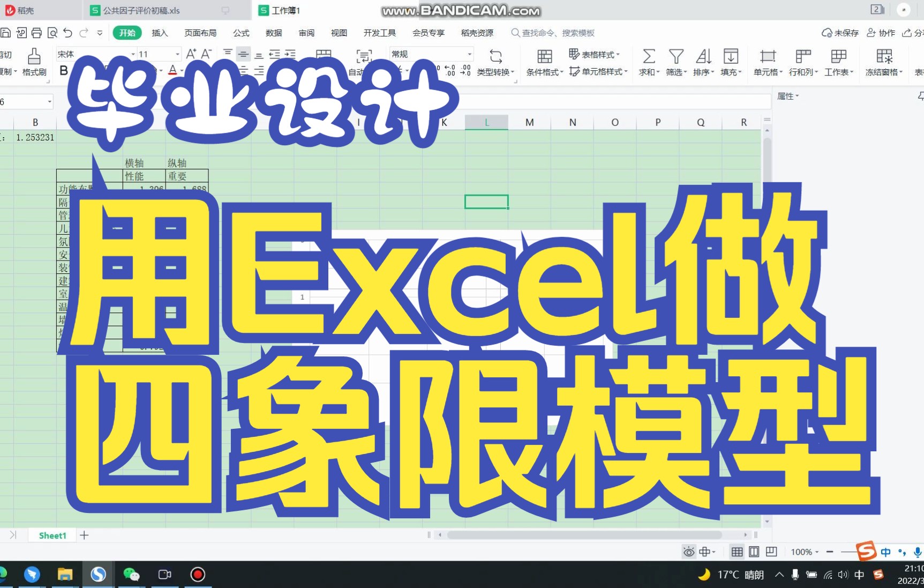Click the 协作 collaborate button

coord(881,33)
